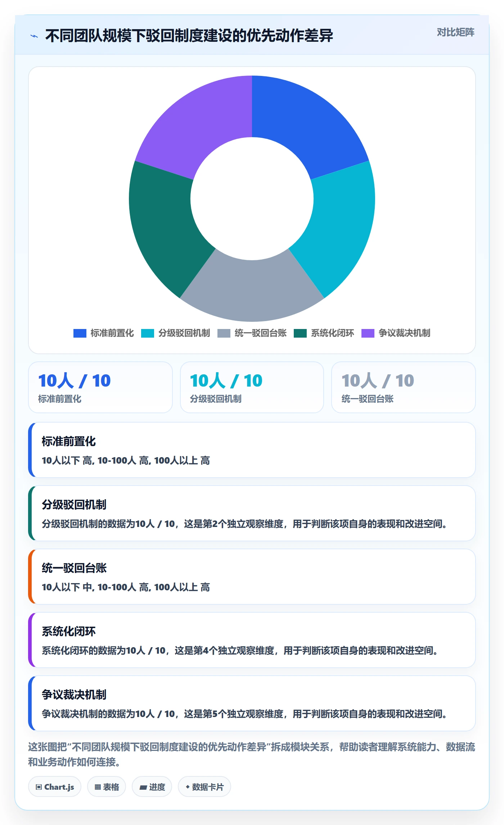Click description mentioning 第5个独立观察维度

coord(244,714)
